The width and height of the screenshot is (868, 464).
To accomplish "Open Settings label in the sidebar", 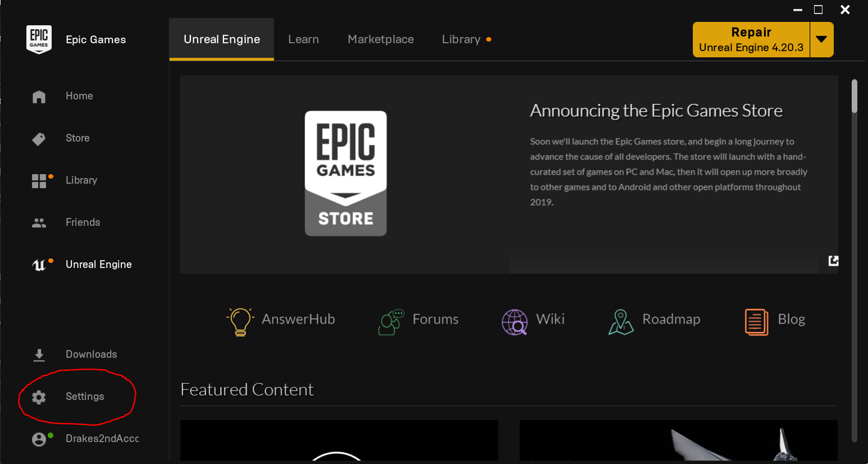I will click(85, 397).
